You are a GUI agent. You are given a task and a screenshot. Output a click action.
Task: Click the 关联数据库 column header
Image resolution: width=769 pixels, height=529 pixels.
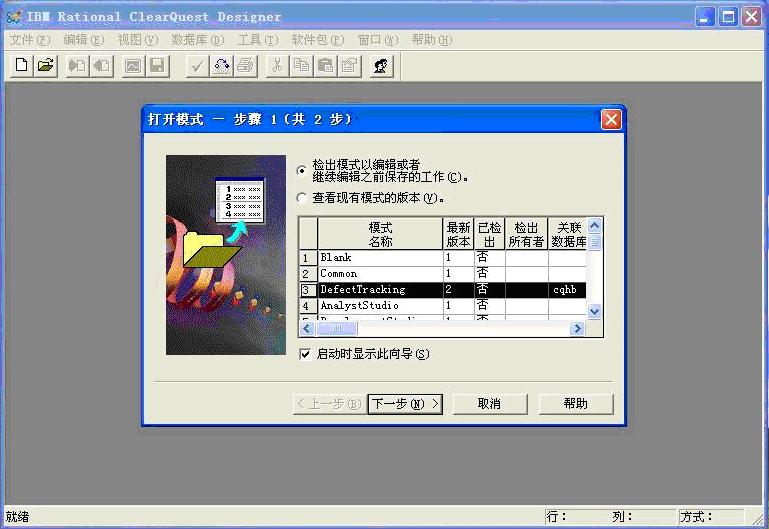(568, 234)
